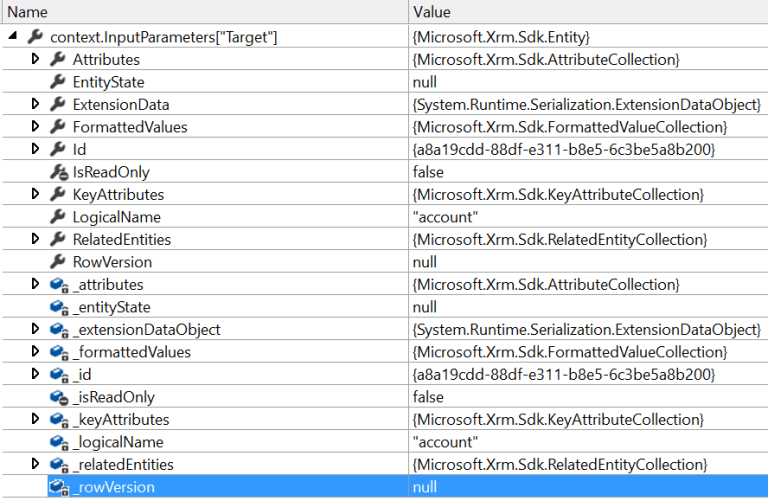Click FormattedValues value FormattedValueCollection

pyautogui.click(x=570, y=127)
